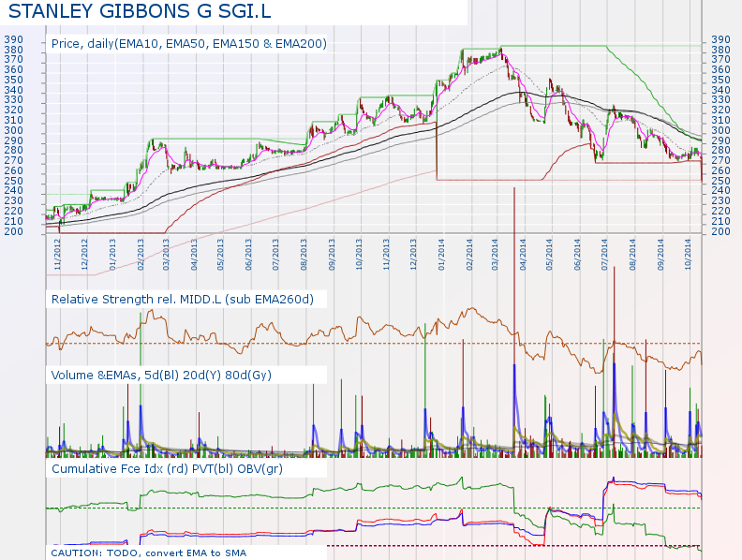Click the 10/2014 date label on the time axis

click(687, 255)
